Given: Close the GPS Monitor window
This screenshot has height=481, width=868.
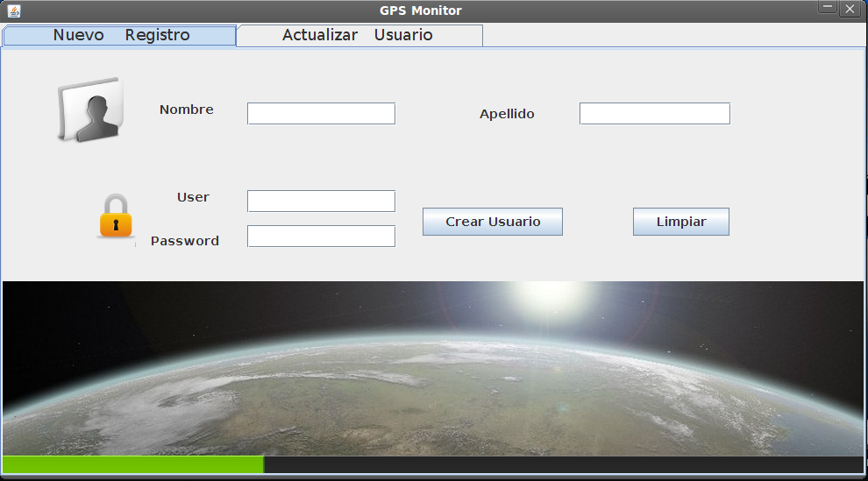Looking at the screenshot, I should 850,9.
